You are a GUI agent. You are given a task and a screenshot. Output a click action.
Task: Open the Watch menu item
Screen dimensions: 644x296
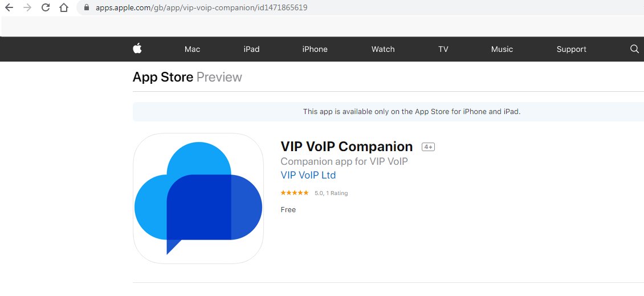coord(383,49)
